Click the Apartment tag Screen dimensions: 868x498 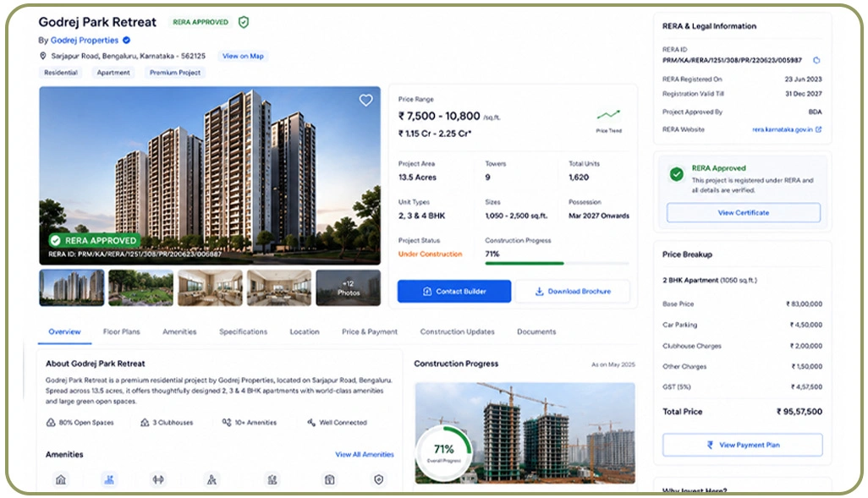113,73
